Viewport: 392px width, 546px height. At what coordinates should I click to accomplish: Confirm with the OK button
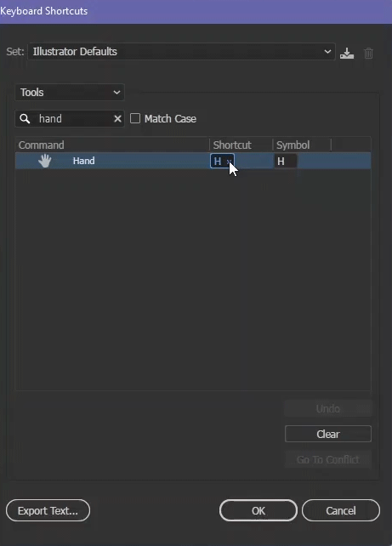click(258, 510)
